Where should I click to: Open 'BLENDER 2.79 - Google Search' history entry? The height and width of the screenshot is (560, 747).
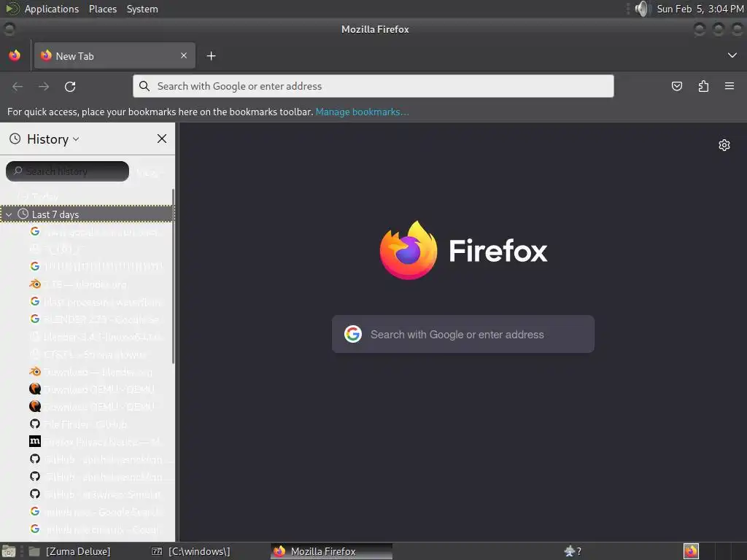click(x=96, y=319)
